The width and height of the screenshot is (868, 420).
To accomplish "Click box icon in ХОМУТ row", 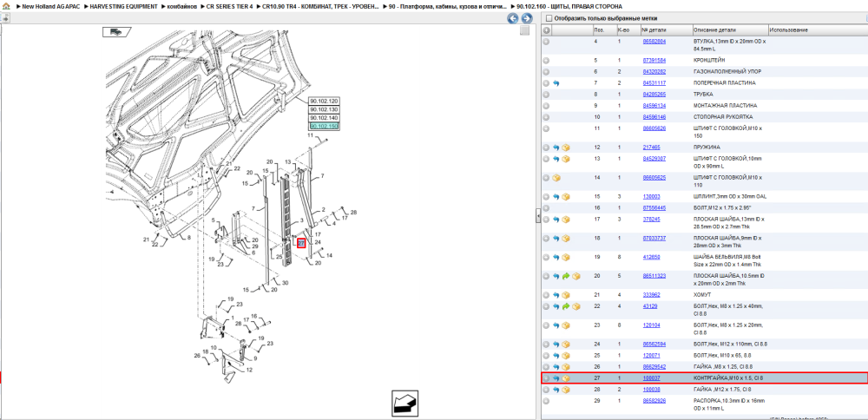I will (x=566, y=296).
